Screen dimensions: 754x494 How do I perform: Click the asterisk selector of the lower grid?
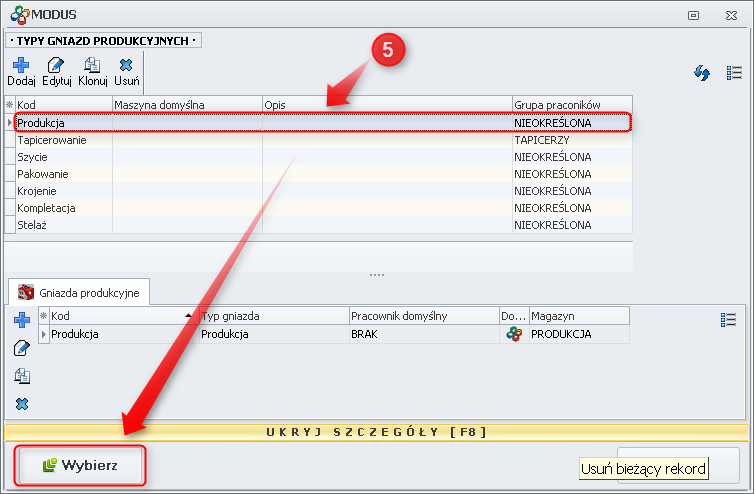44,316
